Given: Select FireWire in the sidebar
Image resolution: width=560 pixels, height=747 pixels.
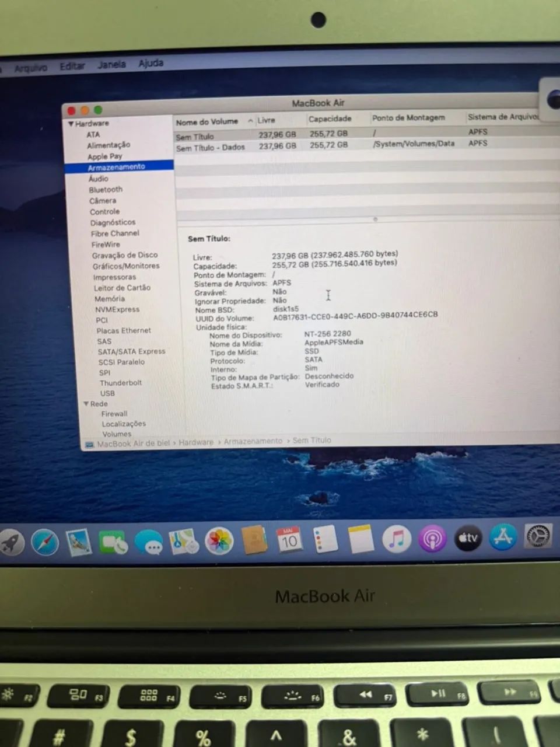Looking at the screenshot, I should [106, 245].
